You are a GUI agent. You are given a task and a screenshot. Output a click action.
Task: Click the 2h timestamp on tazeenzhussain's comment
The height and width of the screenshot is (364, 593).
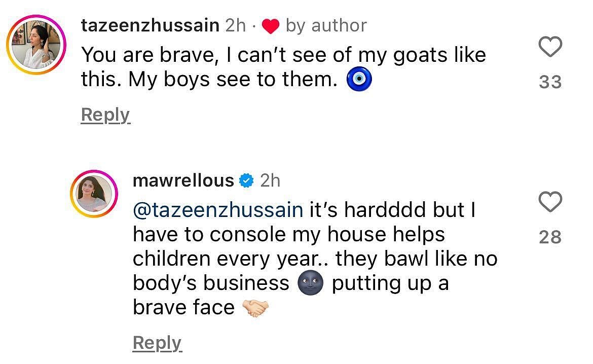pyautogui.click(x=235, y=26)
